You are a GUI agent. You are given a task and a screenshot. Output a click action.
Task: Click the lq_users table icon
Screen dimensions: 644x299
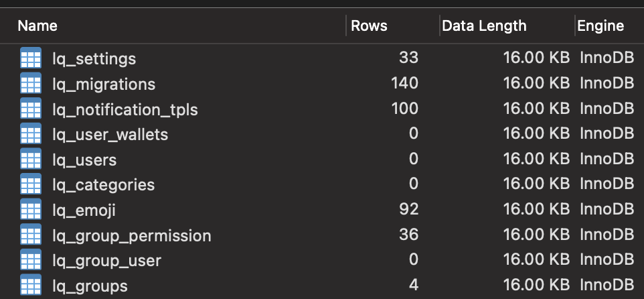pyautogui.click(x=31, y=159)
